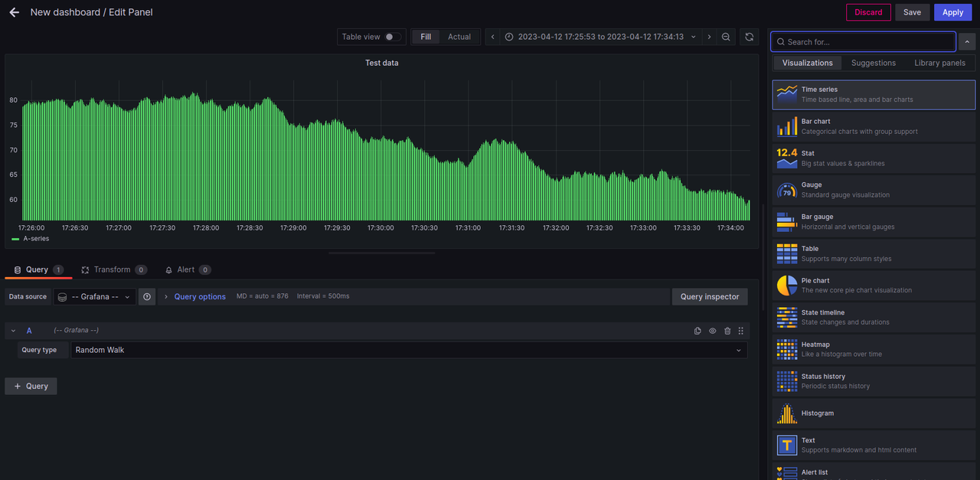Open the Query tab
980x480 pixels.
tap(38, 269)
